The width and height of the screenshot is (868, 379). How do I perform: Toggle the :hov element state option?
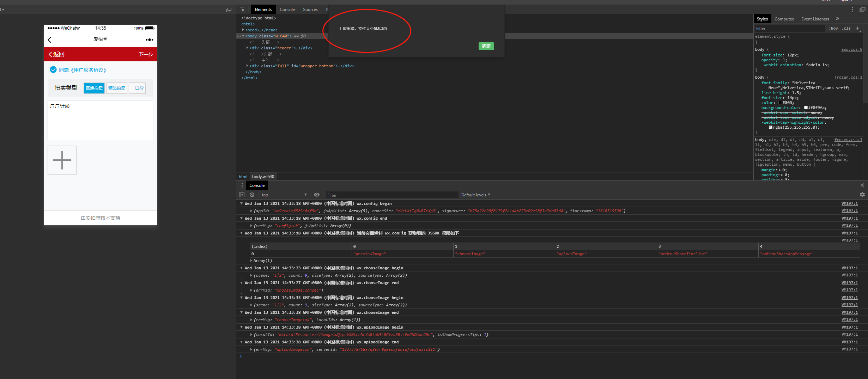coord(833,28)
